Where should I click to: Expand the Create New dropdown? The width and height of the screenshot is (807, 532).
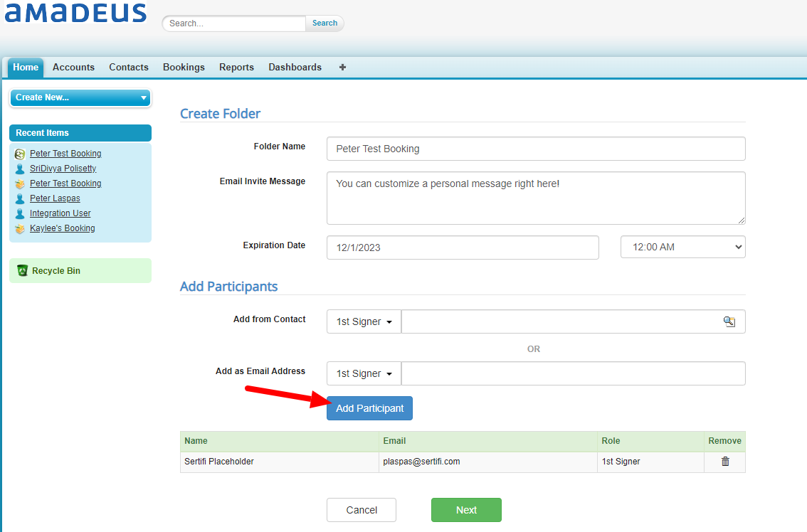[80, 97]
